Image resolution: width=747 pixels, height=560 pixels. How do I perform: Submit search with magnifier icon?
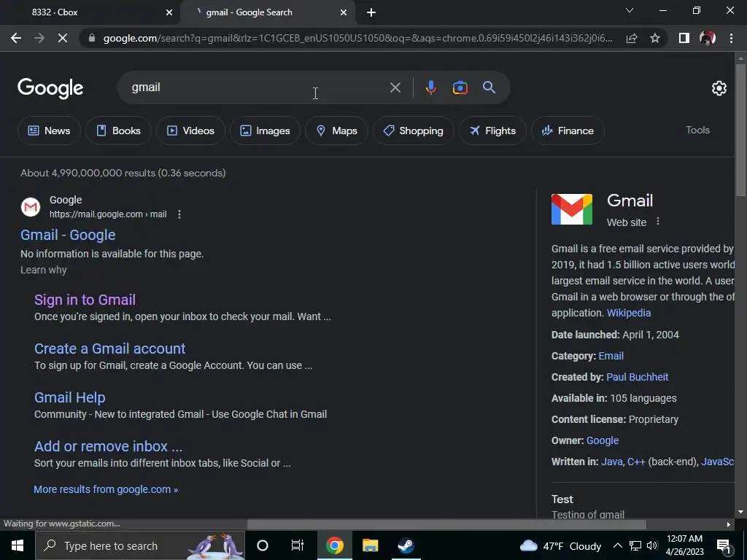[489, 87]
